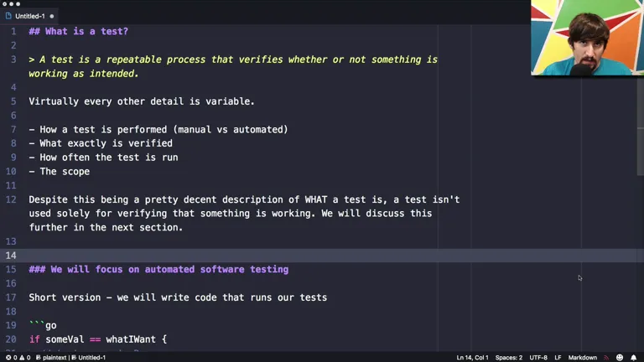This screenshot has height=362, width=644.
Task: Click line number 1 in the gutter
Action: [x=13, y=31]
